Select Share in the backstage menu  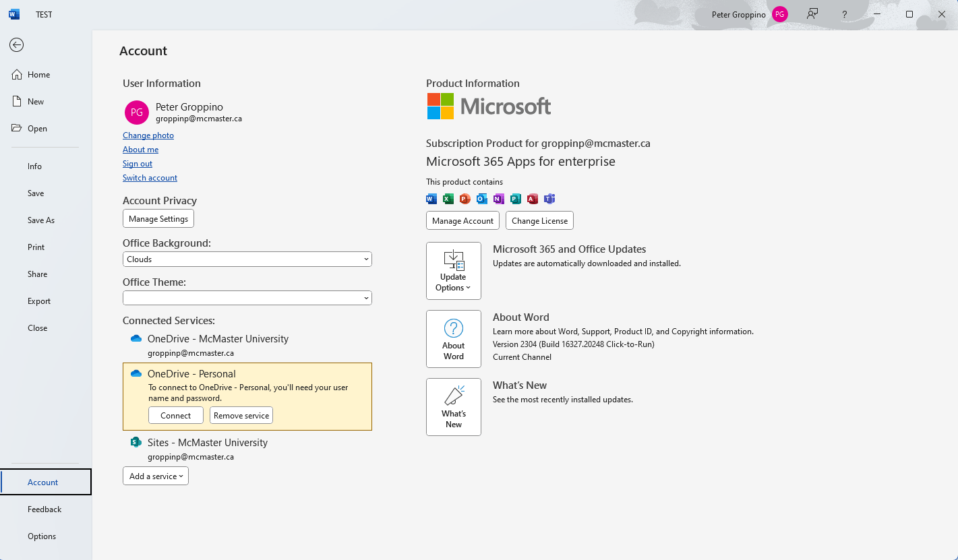46,274
